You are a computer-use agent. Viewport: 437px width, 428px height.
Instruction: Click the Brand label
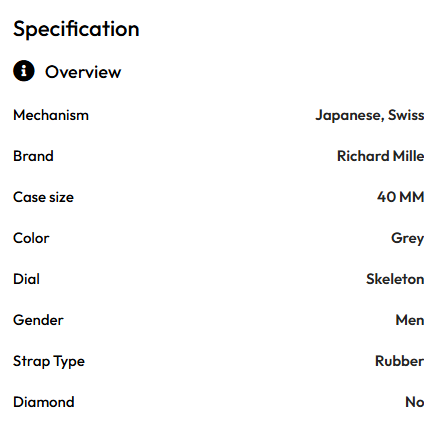click(x=33, y=156)
